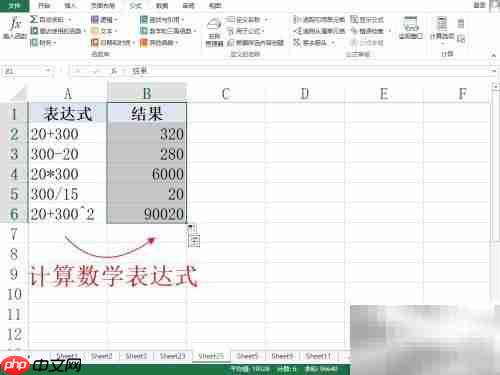Expand the AutoSum dropdown arrow
The height and width of the screenshot is (375, 500).
(x=70, y=20)
